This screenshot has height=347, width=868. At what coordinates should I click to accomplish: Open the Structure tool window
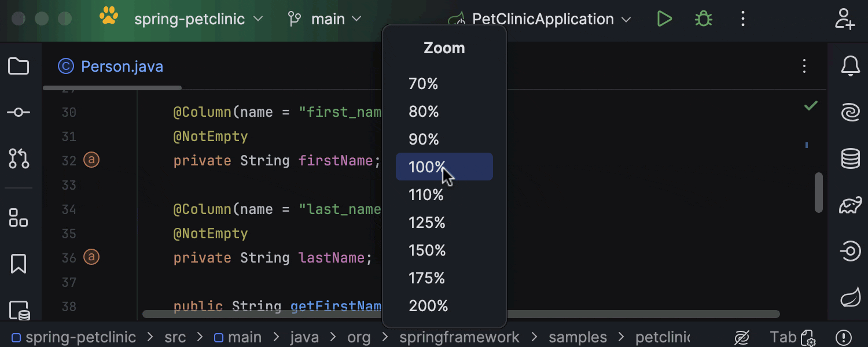coord(19,218)
